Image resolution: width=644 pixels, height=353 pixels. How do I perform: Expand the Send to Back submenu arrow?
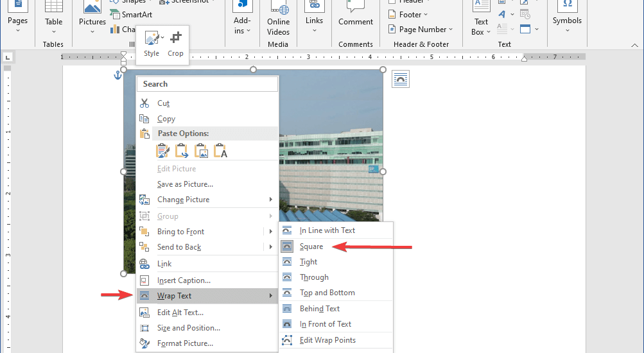point(271,246)
